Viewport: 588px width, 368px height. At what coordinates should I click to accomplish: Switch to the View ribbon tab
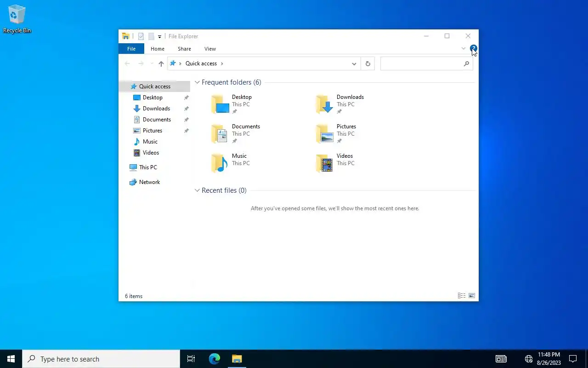point(210,49)
